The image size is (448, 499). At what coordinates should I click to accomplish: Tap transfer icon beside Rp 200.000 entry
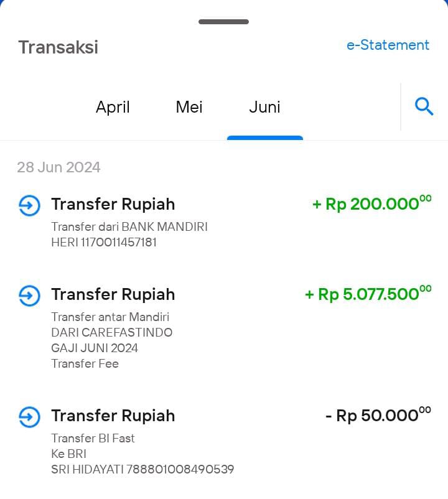29,205
